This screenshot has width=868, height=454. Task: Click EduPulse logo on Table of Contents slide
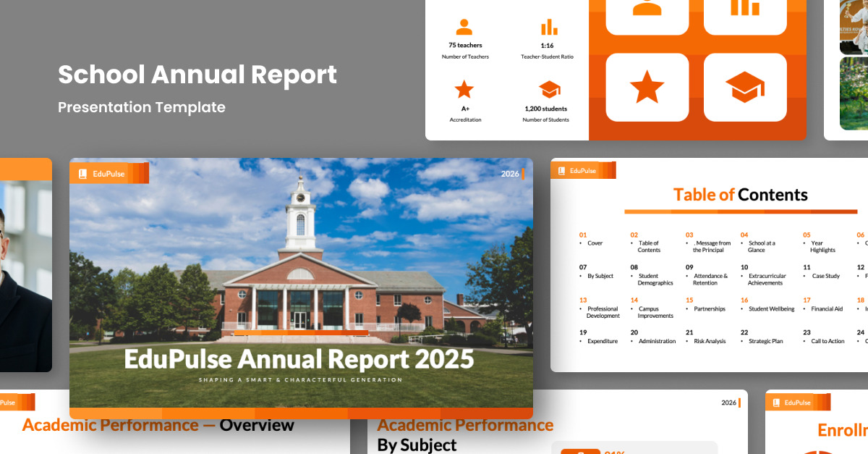click(560, 171)
